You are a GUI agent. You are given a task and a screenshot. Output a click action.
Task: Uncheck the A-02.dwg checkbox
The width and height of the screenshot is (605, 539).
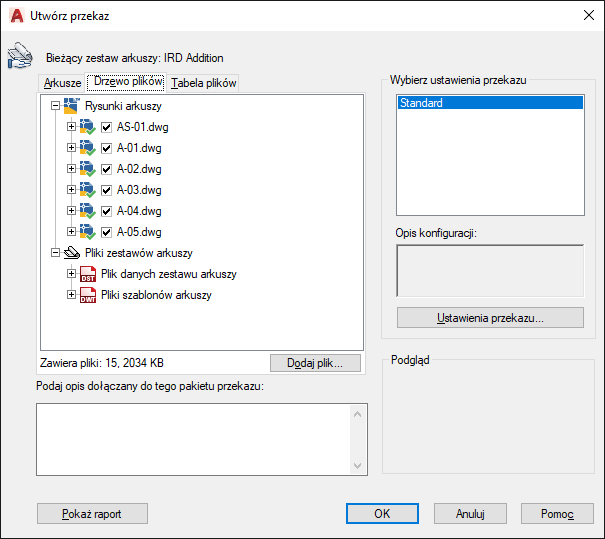[x=106, y=169]
